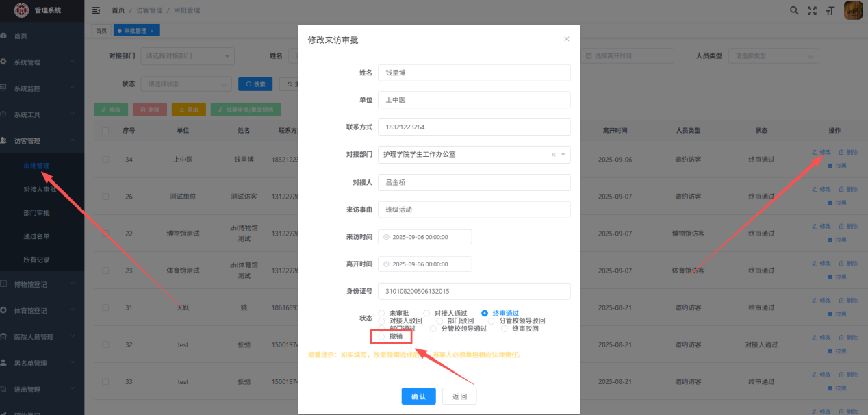Click the management system logo icon
Image resolution: width=868 pixels, height=415 pixels.
(22, 10)
